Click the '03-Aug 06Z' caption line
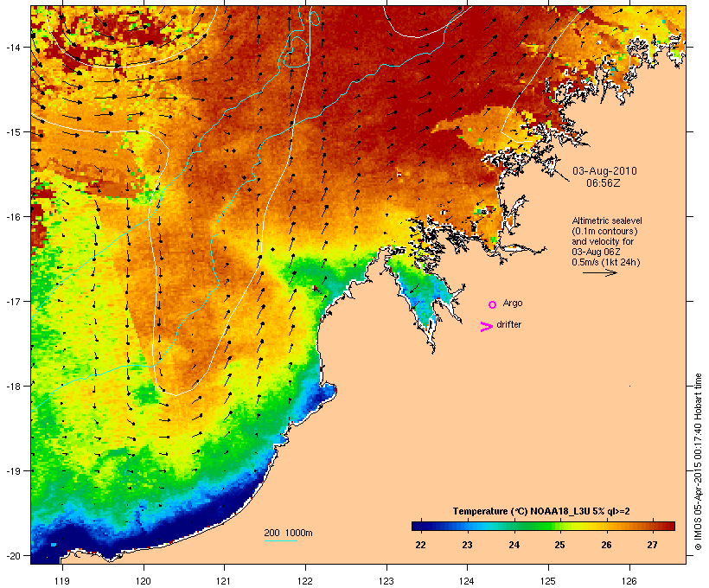The width and height of the screenshot is (709, 588). coord(596,252)
